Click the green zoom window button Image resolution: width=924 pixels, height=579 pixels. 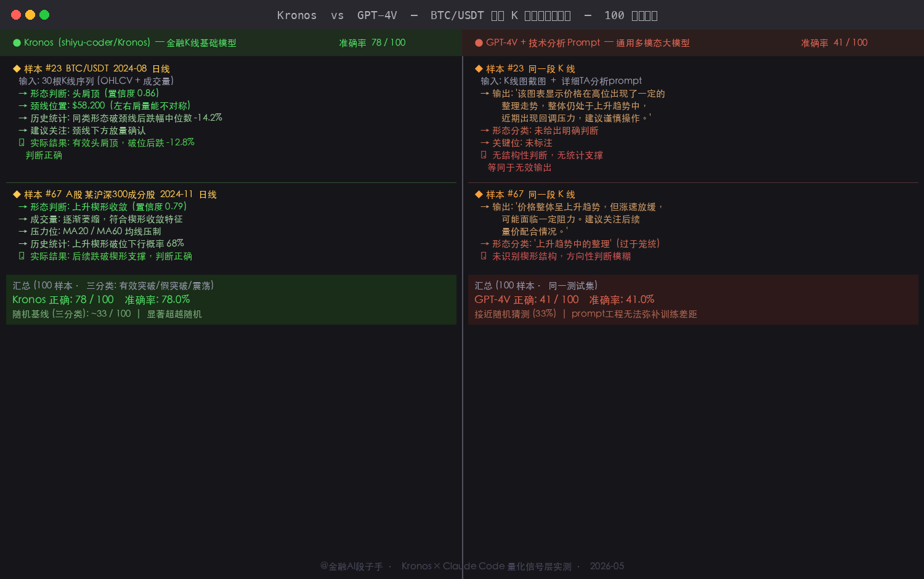[44, 15]
